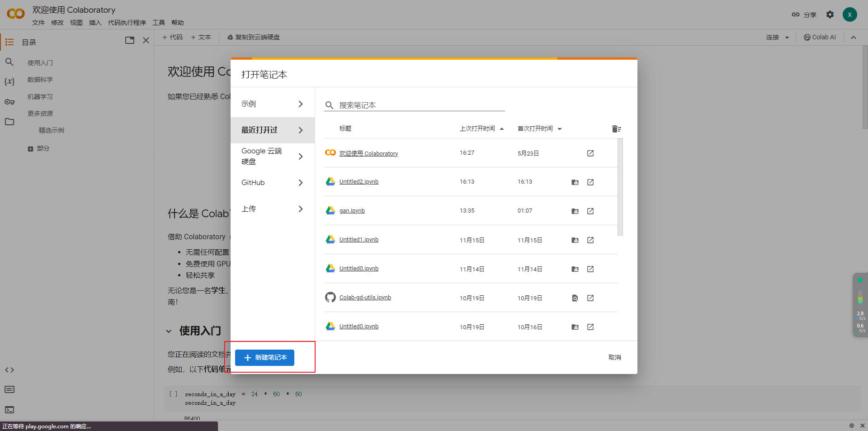The image size is (868, 431).
Task: Open the secrets key icon
Action: [9, 102]
